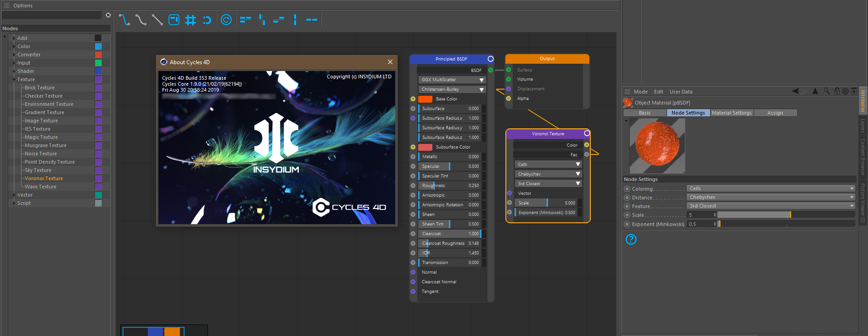Click the Options panel grip icon
Screen dimensions: 868x336
coord(6,6)
